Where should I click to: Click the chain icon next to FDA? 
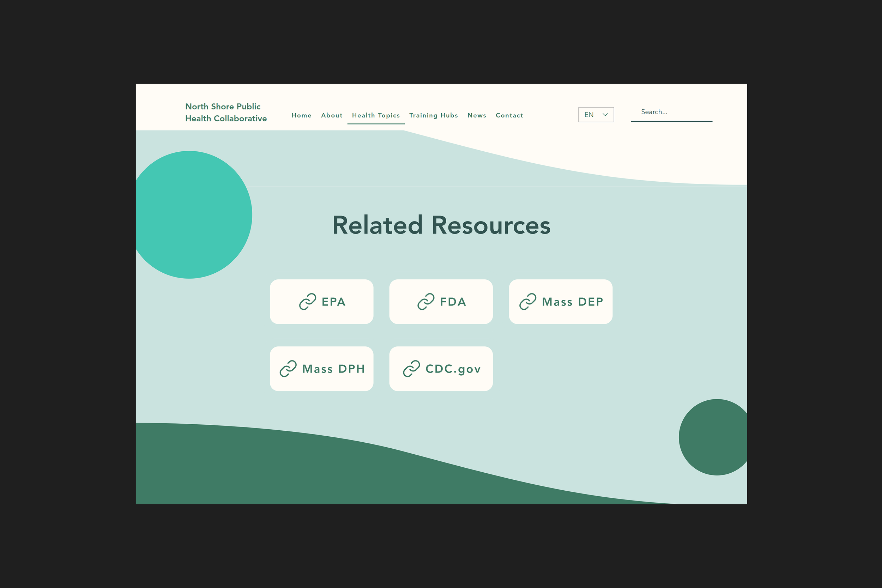[x=425, y=302]
